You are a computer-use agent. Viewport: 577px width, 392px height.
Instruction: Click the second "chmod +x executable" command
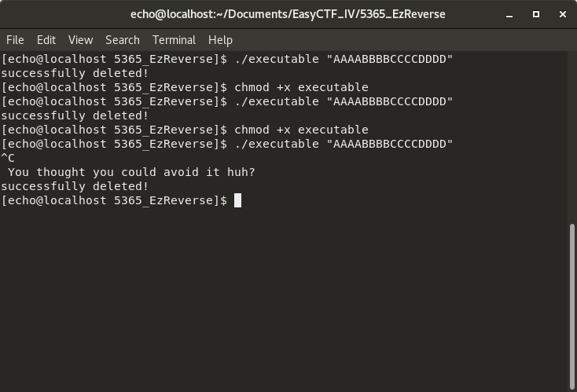click(x=301, y=130)
